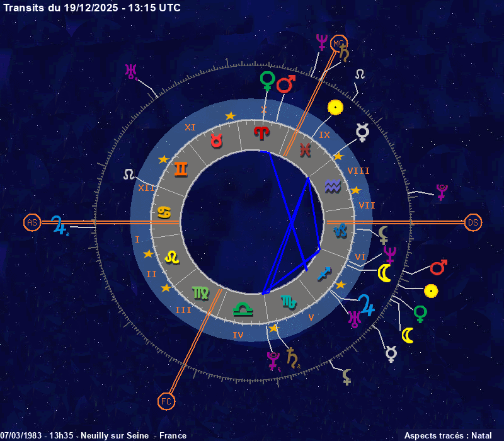Screen dimensions: 504x441
Task: Click the "Aspects tracés : Natal" label
Action: point(447,435)
